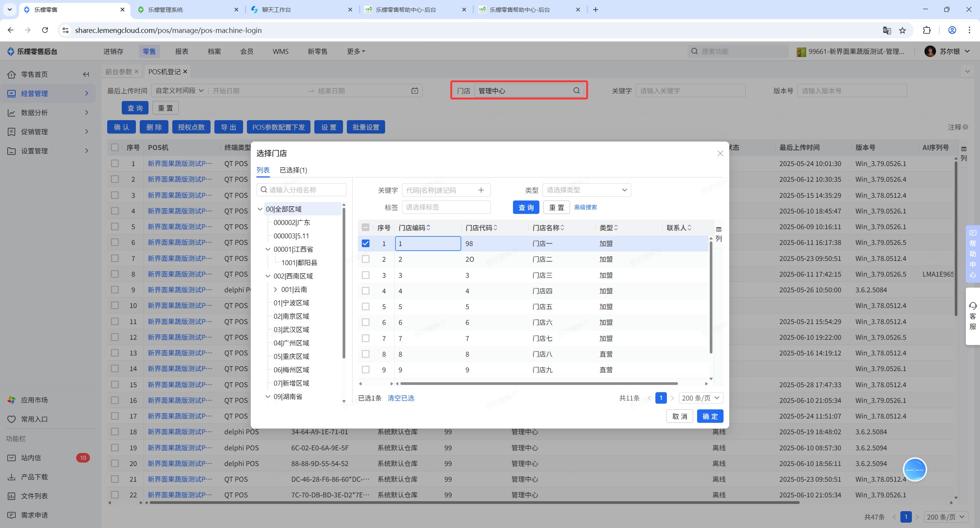This screenshot has width=980, height=528.
Task: Check the 门店八 row checkbox
Action: click(x=366, y=354)
